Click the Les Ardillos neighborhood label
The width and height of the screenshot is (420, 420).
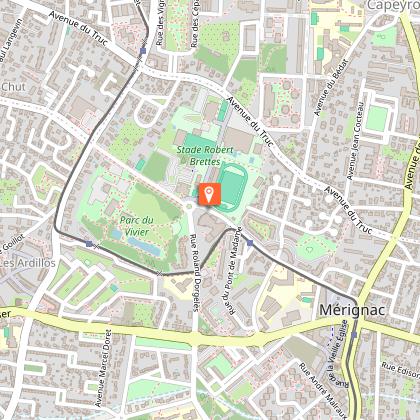[x=28, y=263]
